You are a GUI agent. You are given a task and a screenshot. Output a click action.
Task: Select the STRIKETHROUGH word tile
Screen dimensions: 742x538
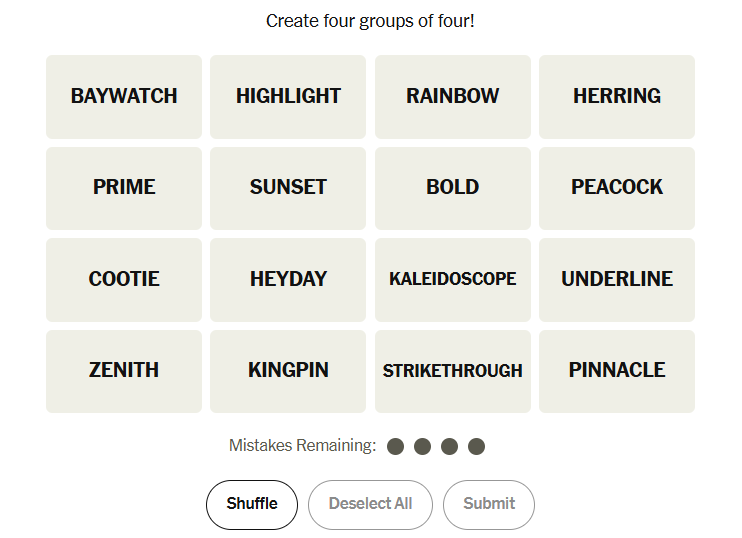452,370
